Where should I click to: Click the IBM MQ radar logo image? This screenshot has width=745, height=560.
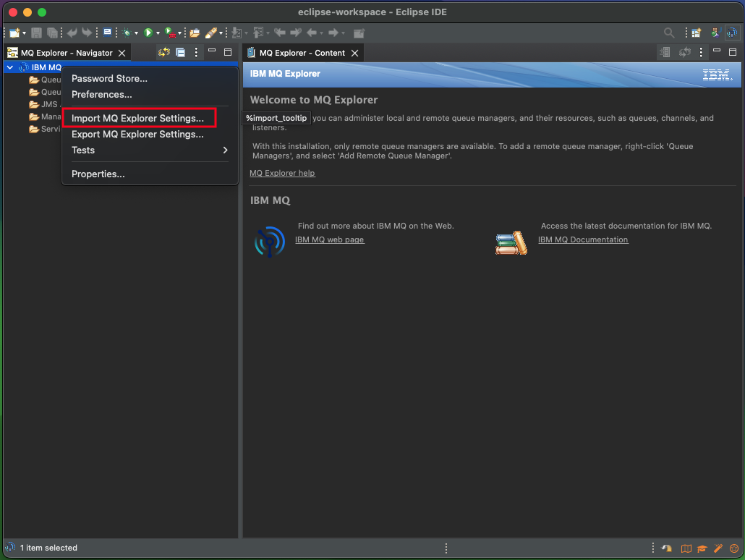pyautogui.click(x=269, y=242)
